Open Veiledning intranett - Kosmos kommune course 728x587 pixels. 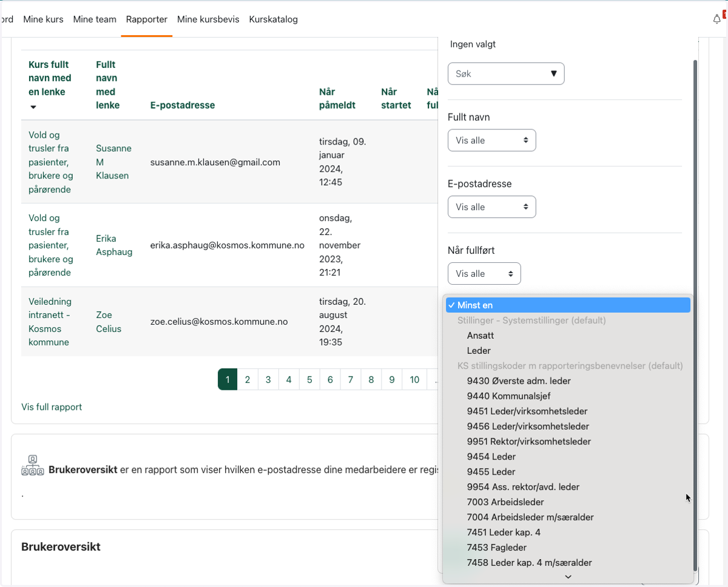50,322
